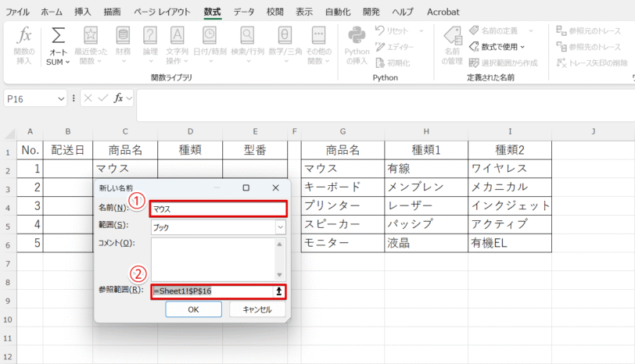Expand the 財務 dropdown chevron
635x364 pixels.
click(123, 62)
